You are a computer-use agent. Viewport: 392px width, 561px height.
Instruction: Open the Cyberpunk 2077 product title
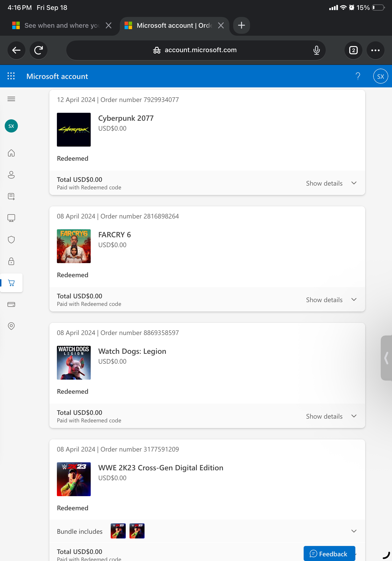point(126,118)
